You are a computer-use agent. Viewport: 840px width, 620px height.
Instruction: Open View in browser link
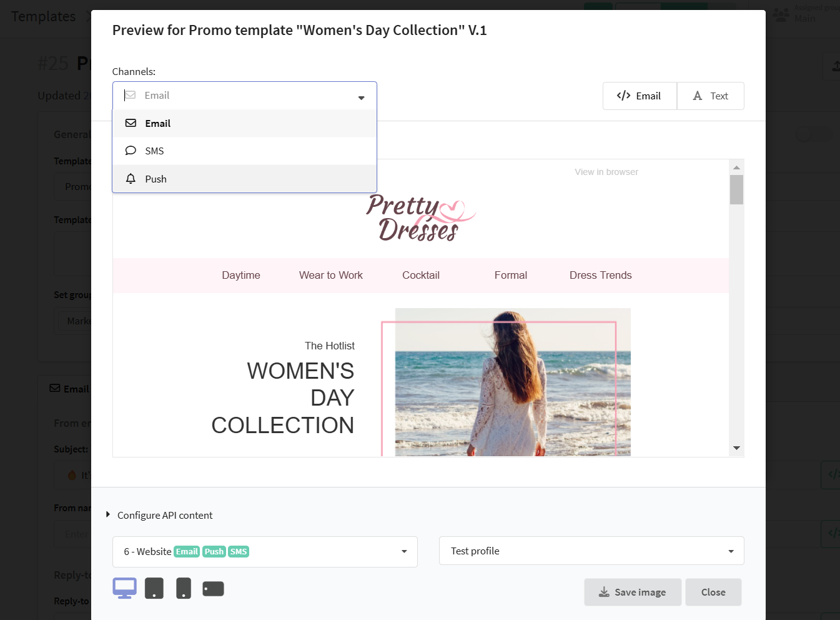pos(606,172)
